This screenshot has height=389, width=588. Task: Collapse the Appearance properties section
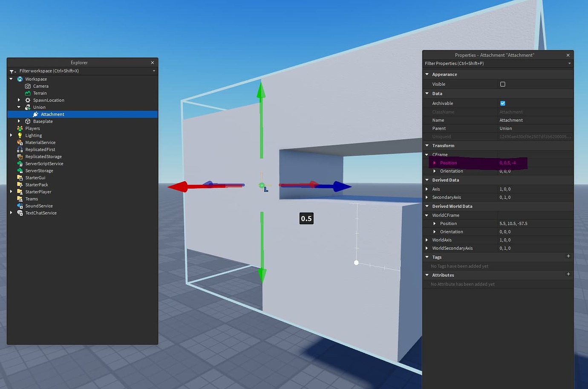(427, 74)
